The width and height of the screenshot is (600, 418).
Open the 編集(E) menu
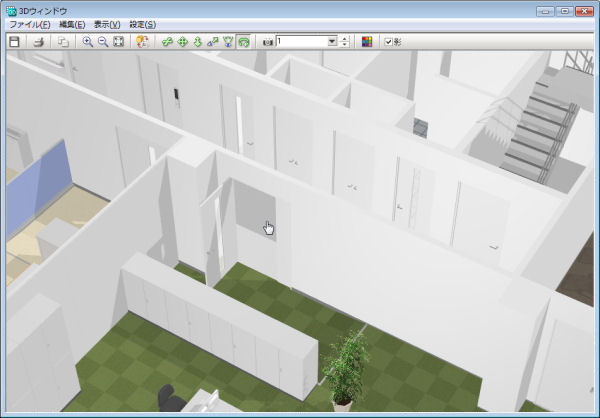(x=72, y=23)
